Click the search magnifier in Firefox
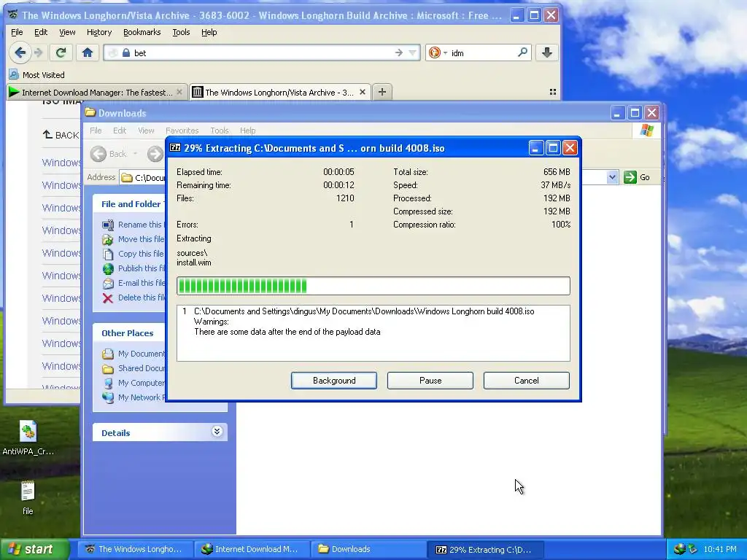This screenshot has height=560, width=747. tap(522, 52)
